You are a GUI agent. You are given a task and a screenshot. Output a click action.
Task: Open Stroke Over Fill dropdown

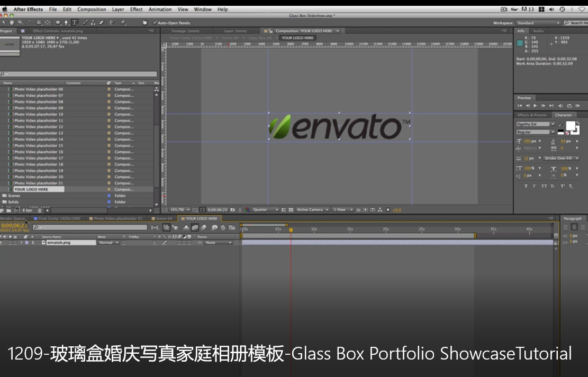pyautogui.click(x=562, y=158)
